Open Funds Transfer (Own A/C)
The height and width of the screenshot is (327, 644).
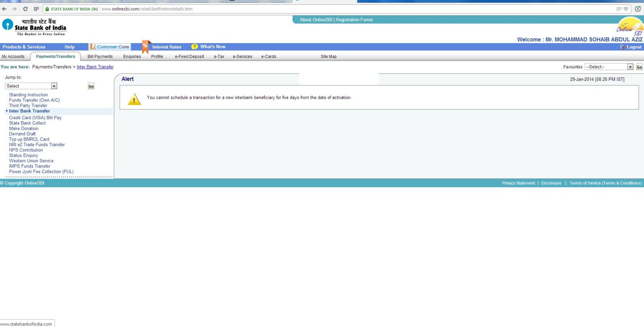click(x=34, y=100)
